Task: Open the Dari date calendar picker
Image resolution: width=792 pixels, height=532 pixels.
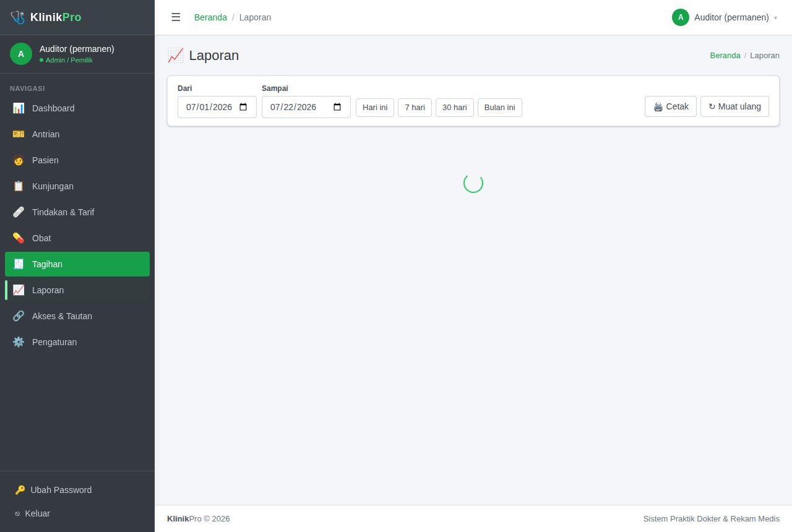Action: point(243,107)
